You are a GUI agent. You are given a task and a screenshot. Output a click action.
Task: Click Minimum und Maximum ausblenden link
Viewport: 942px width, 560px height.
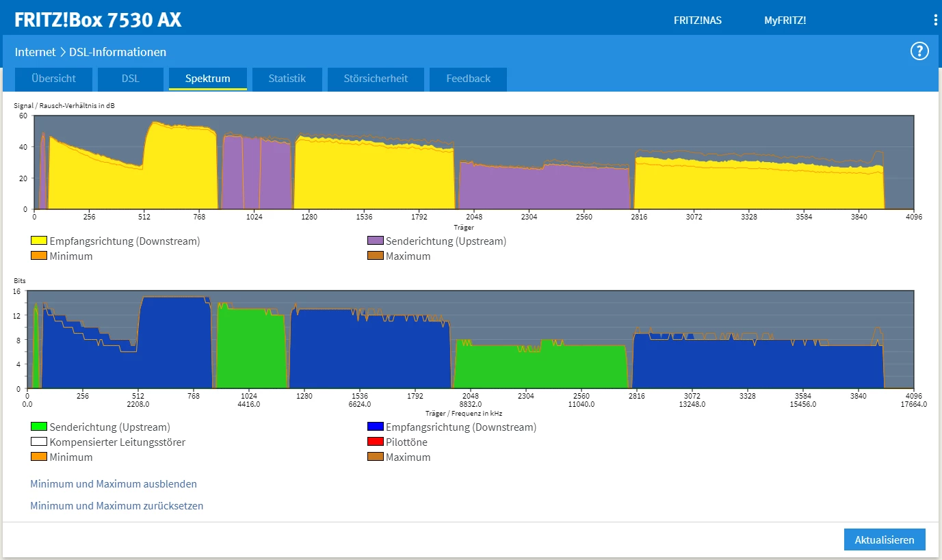(x=114, y=484)
